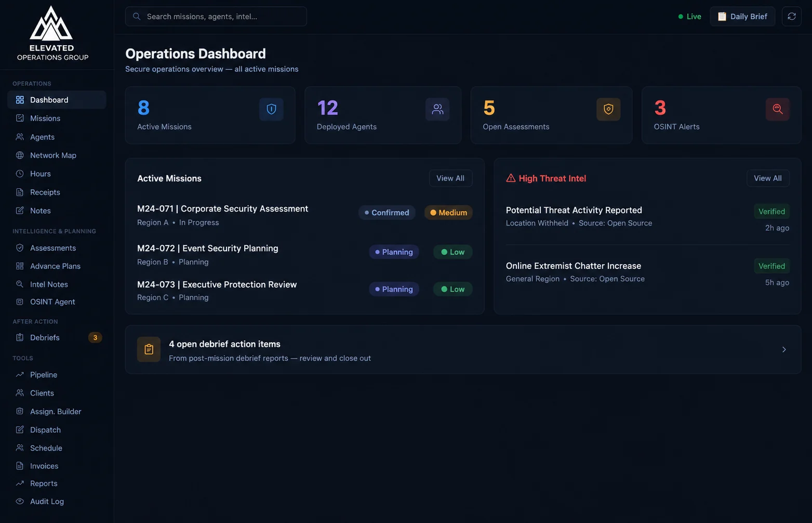Click the Notes pencil icon
The image size is (812, 523).
pos(20,211)
